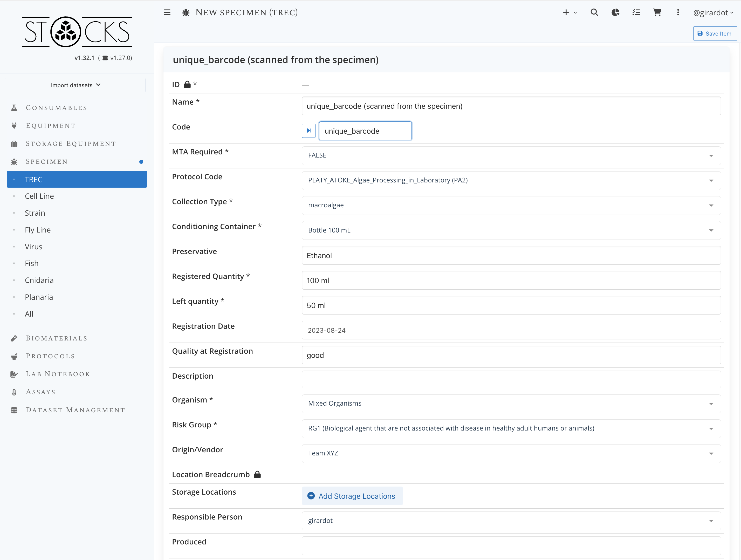The image size is (741, 560).
Task: Open the Collection Type dropdown
Action: pos(511,205)
